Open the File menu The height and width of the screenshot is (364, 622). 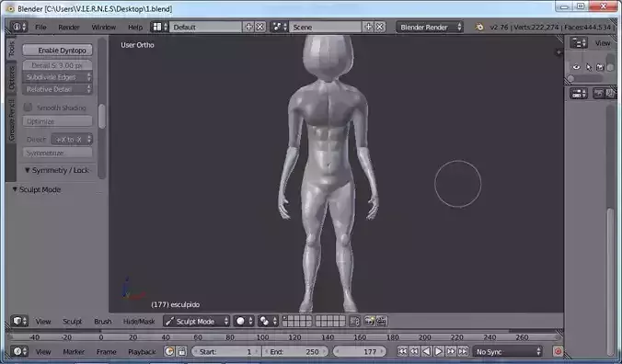(x=40, y=28)
